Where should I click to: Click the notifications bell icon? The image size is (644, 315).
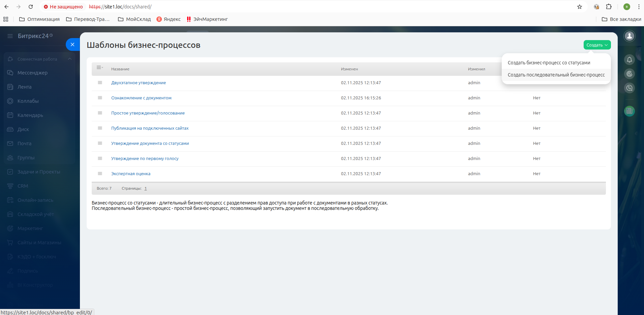pyautogui.click(x=629, y=60)
